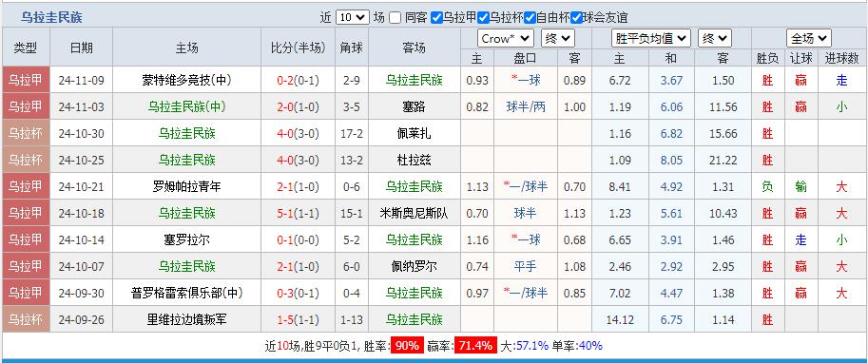Click the 走 goals result on 24-11-09

coord(841,80)
